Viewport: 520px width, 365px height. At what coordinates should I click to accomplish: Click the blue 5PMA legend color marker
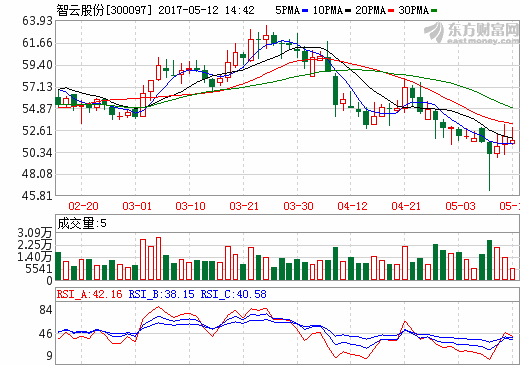(305, 11)
